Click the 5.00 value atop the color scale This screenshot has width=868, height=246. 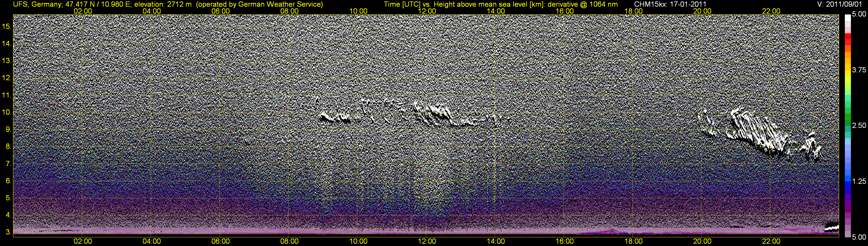pos(859,14)
